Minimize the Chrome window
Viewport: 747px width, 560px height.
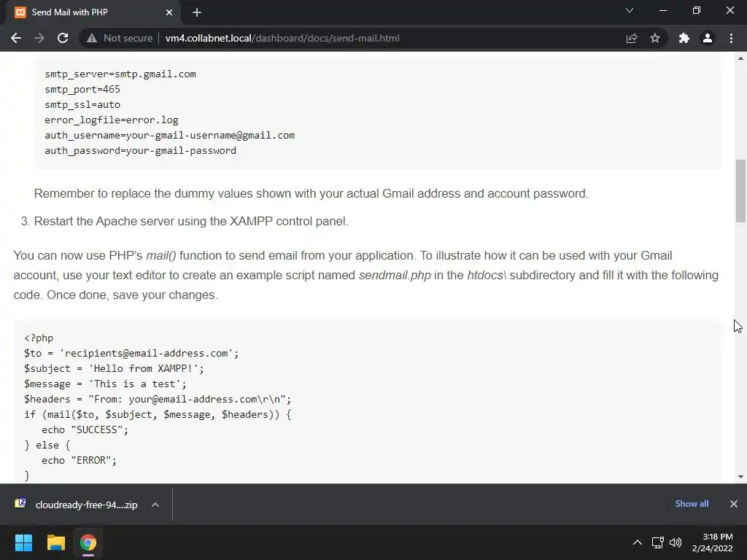point(662,10)
